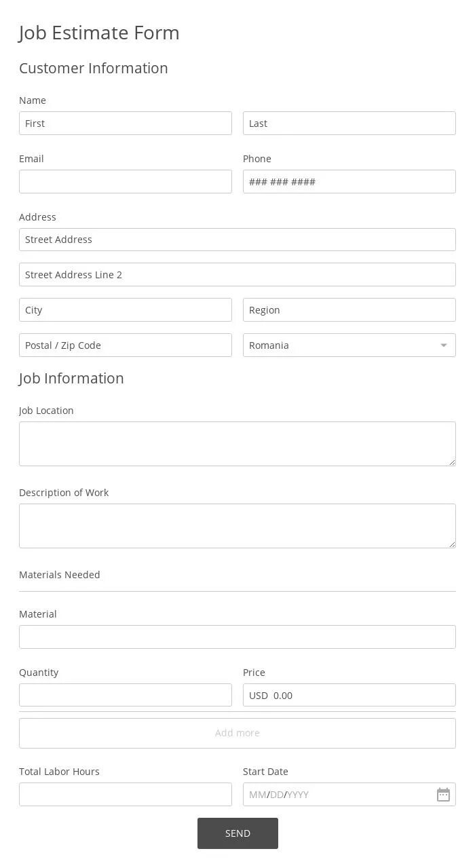Click the Price USD amount field
The image size is (475, 868).
(360, 696)
